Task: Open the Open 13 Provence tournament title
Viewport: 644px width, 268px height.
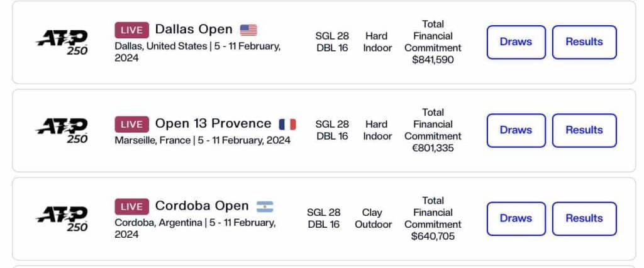Action: point(213,124)
